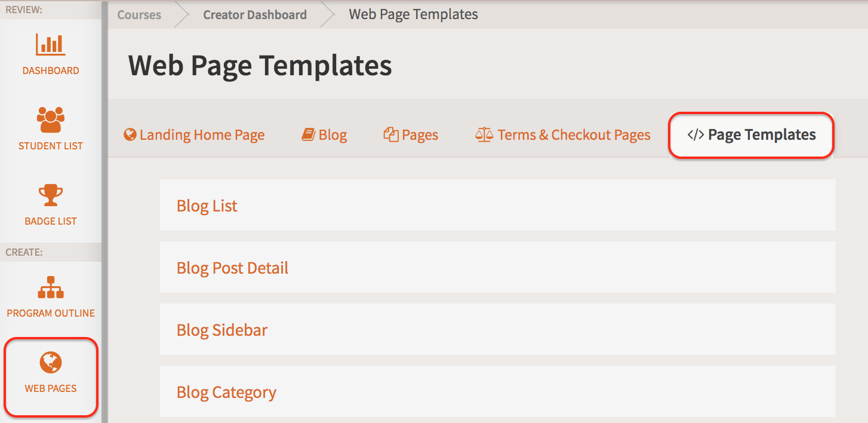Expand the Blog List template section
Image resolution: width=868 pixels, height=423 pixels.
pyautogui.click(x=498, y=205)
